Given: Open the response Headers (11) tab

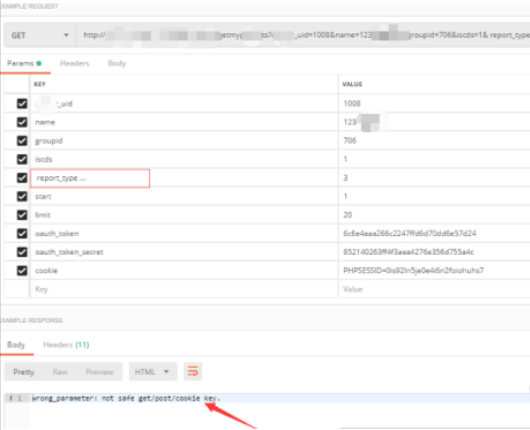Looking at the screenshot, I should tap(66, 345).
